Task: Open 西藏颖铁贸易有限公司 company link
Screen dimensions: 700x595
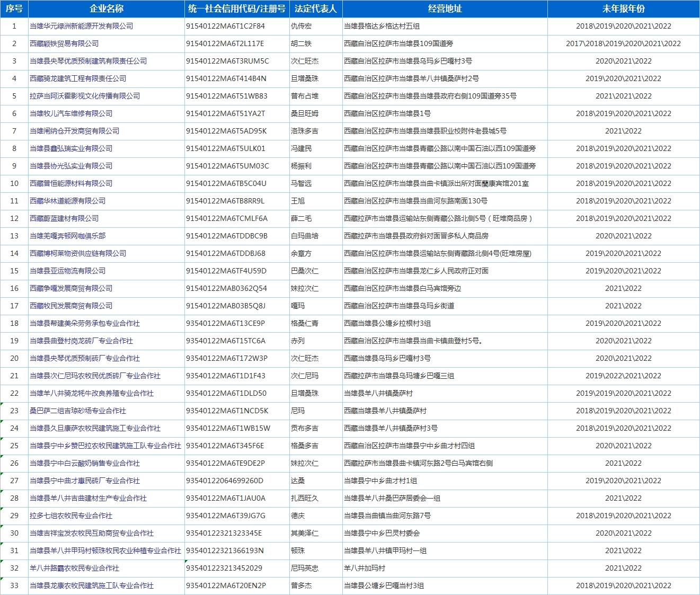Action: click(64, 43)
